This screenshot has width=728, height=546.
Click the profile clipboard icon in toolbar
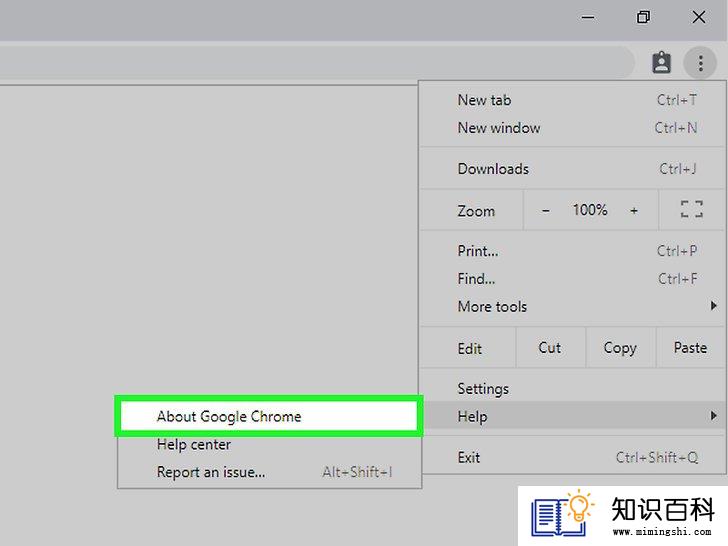pyautogui.click(x=661, y=62)
